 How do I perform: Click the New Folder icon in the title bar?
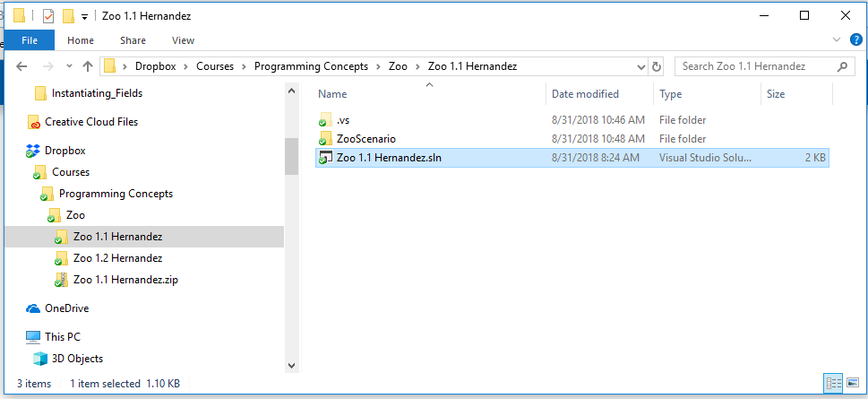click(x=68, y=16)
